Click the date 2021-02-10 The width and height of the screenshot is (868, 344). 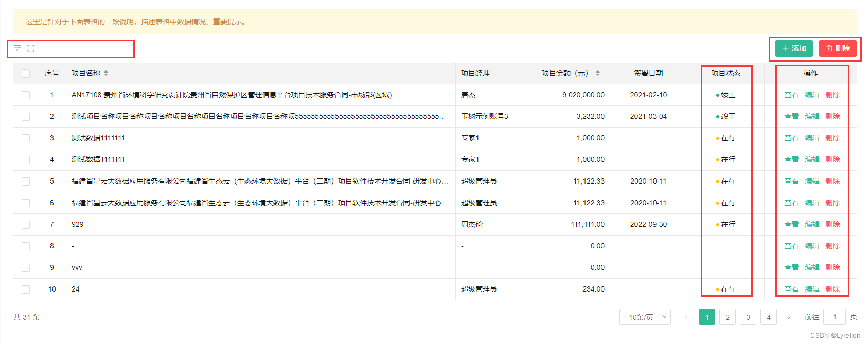click(x=648, y=95)
